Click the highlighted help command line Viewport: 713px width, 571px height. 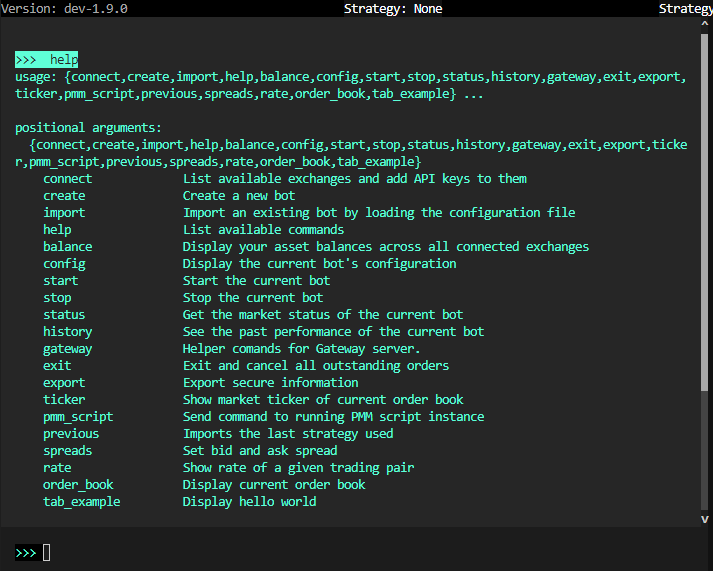click(x=47, y=60)
